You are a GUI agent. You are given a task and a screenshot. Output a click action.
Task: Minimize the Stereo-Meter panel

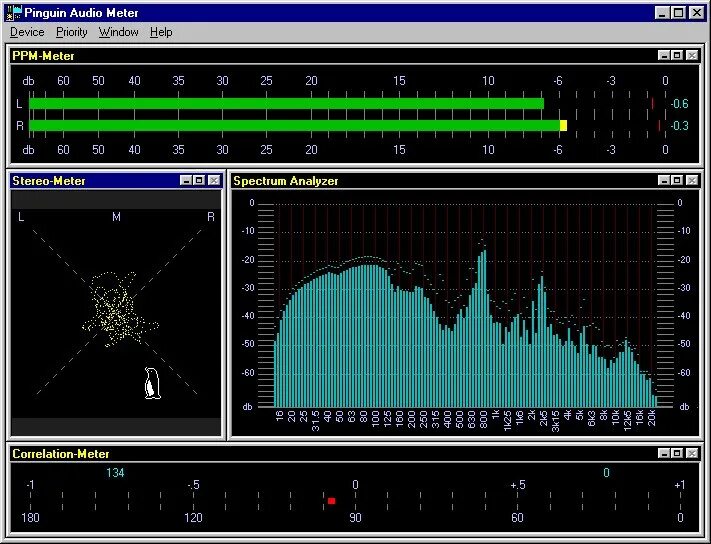coord(186,180)
